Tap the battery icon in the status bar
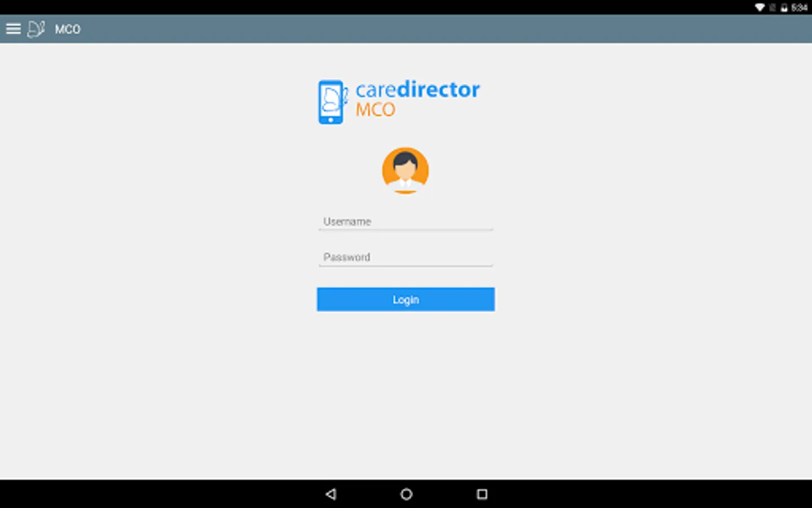 (784, 7)
